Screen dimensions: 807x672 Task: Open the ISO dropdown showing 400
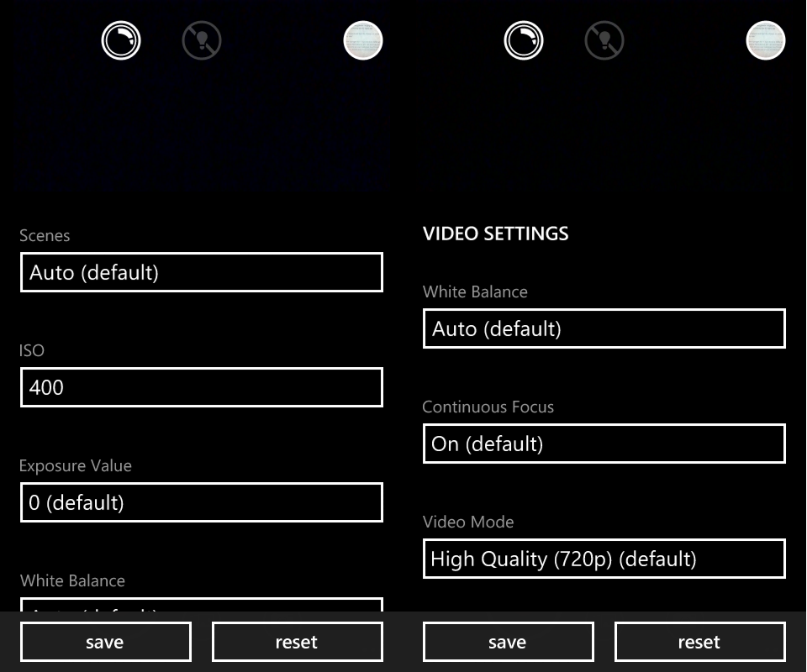click(201, 387)
